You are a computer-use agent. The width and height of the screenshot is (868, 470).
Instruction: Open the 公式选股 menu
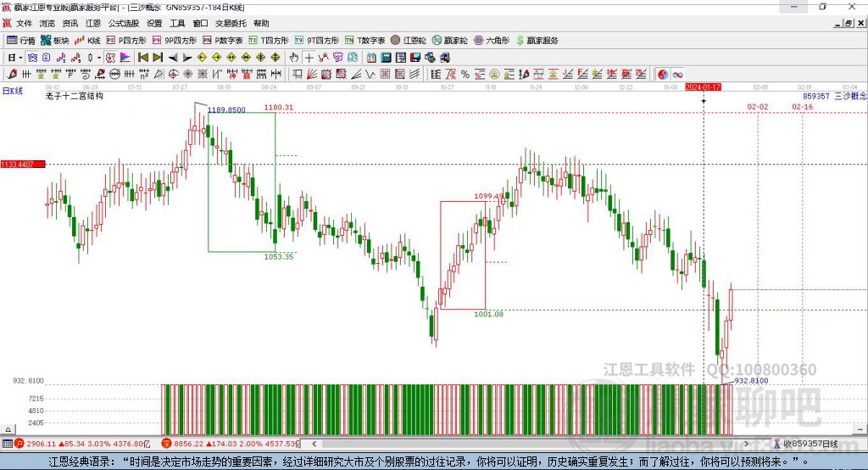pyautogui.click(x=122, y=24)
